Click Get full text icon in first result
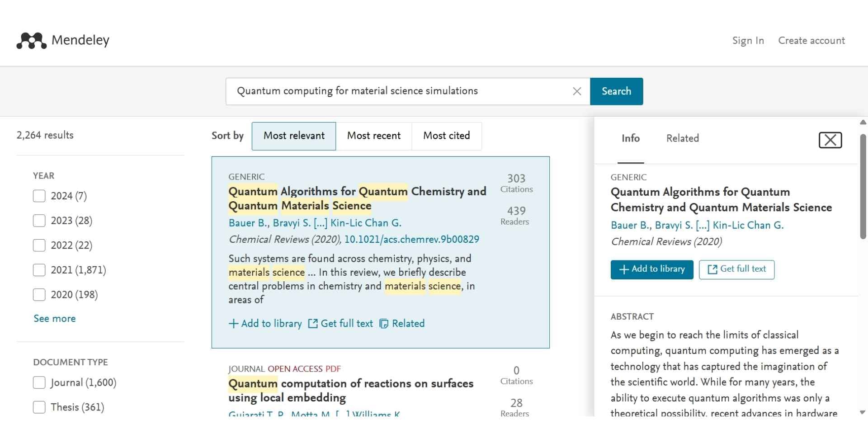This screenshot has height=434, width=868. coord(313,324)
